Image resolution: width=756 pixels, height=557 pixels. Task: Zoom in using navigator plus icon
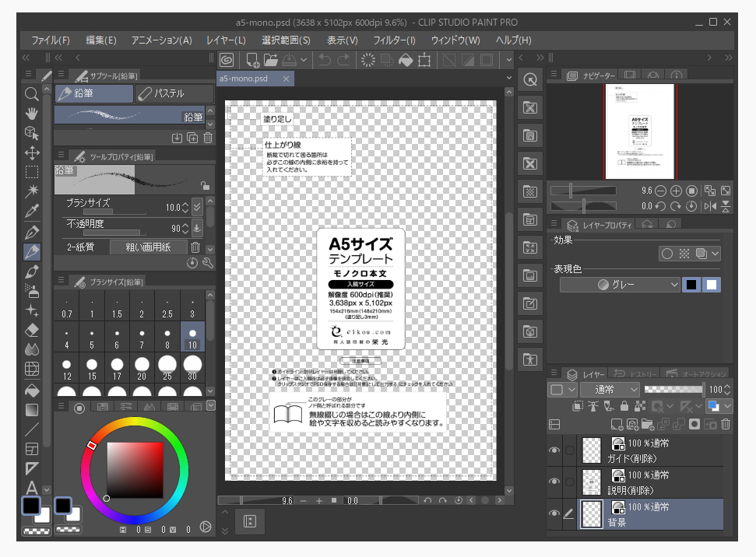676,191
